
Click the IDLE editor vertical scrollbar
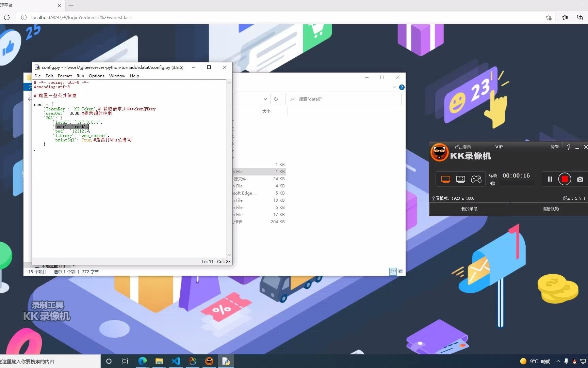tap(229, 169)
